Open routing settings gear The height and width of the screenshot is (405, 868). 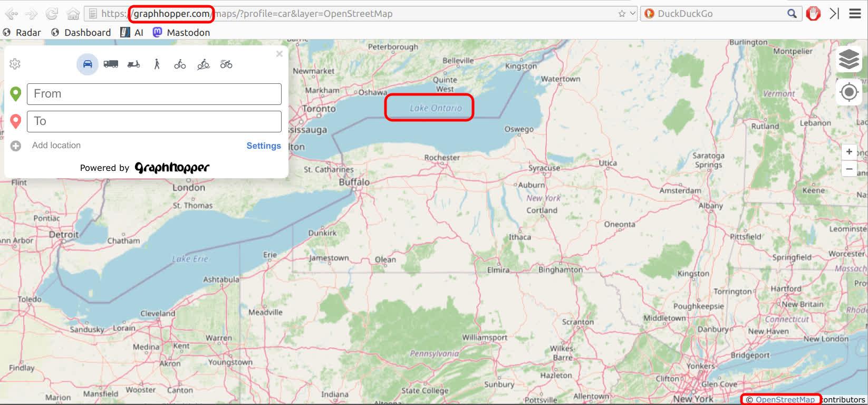coord(15,64)
